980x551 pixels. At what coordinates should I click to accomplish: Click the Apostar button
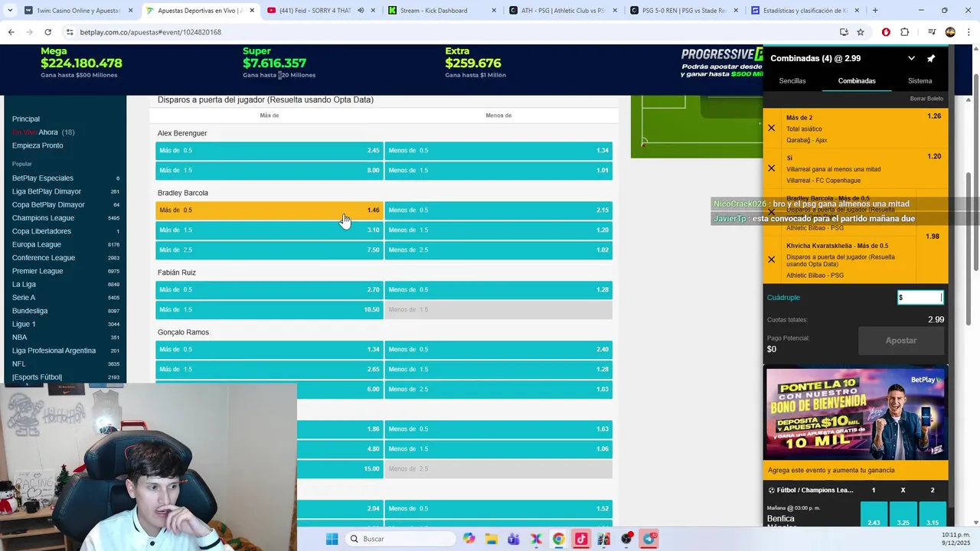pos(901,341)
